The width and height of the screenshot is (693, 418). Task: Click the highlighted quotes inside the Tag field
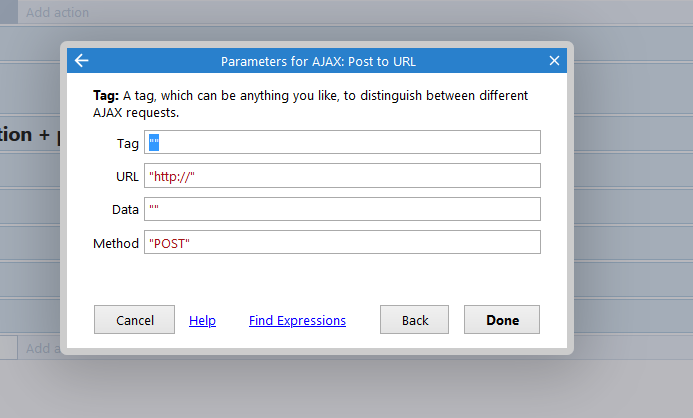154,142
